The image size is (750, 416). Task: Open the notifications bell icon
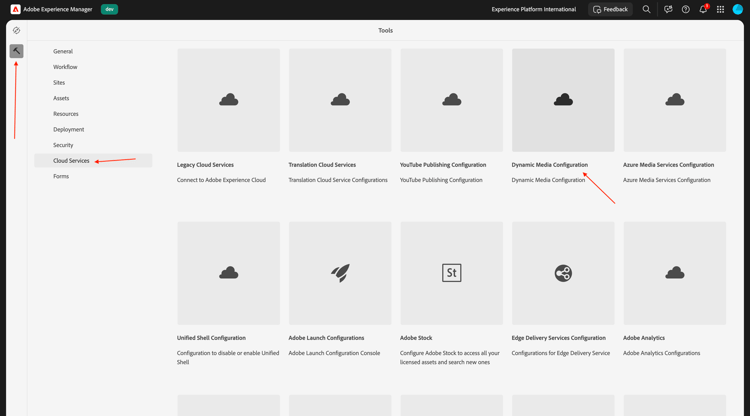pyautogui.click(x=703, y=9)
